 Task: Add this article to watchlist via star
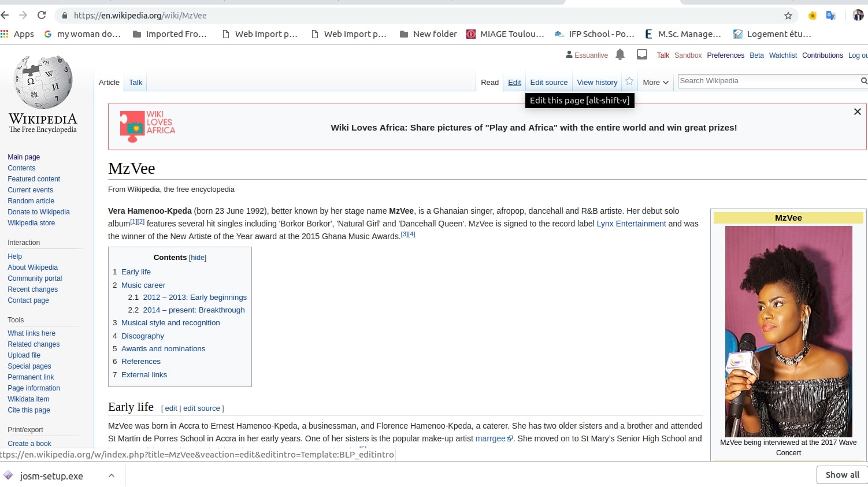tap(629, 81)
